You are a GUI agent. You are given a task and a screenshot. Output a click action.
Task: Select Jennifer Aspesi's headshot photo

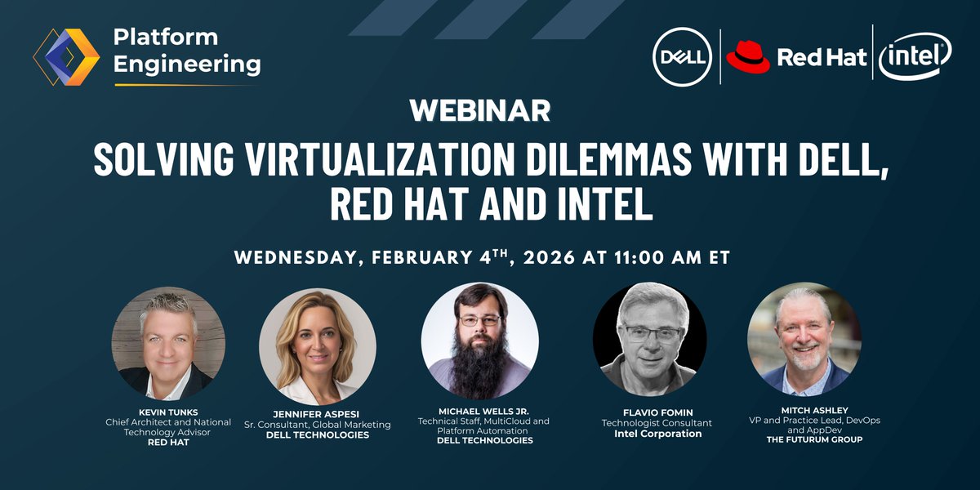[x=318, y=346]
